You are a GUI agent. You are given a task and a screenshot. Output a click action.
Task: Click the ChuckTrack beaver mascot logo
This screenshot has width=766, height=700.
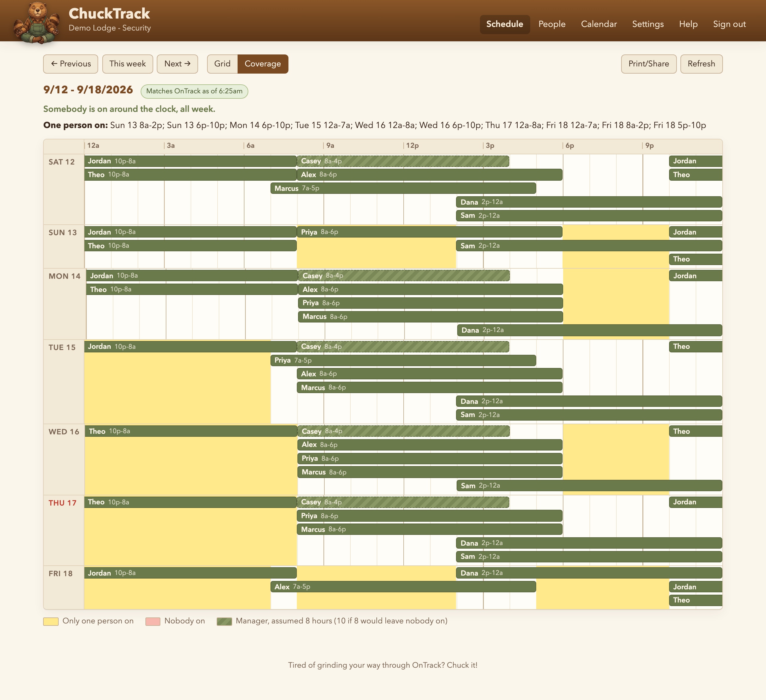pyautogui.click(x=37, y=24)
